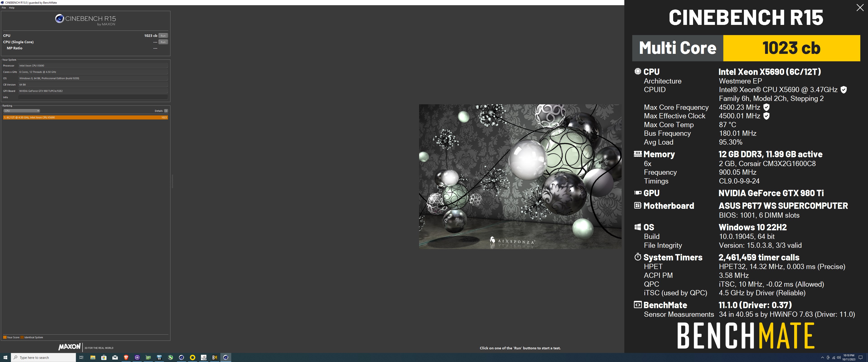Screen dimensions: 868x362
Task: Click the 2,461,459 timer calls text
Action: [759, 257]
